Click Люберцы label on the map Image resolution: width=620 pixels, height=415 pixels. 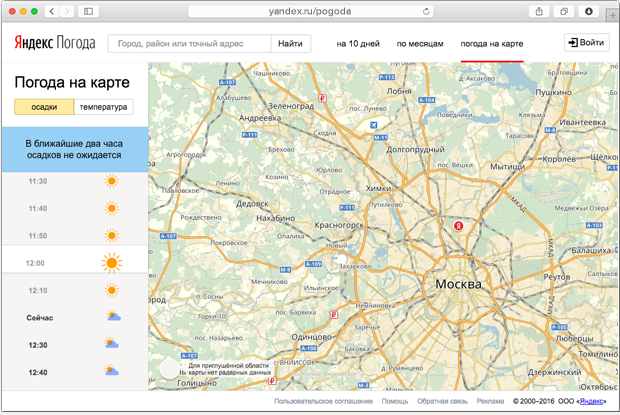click(x=575, y=339)
